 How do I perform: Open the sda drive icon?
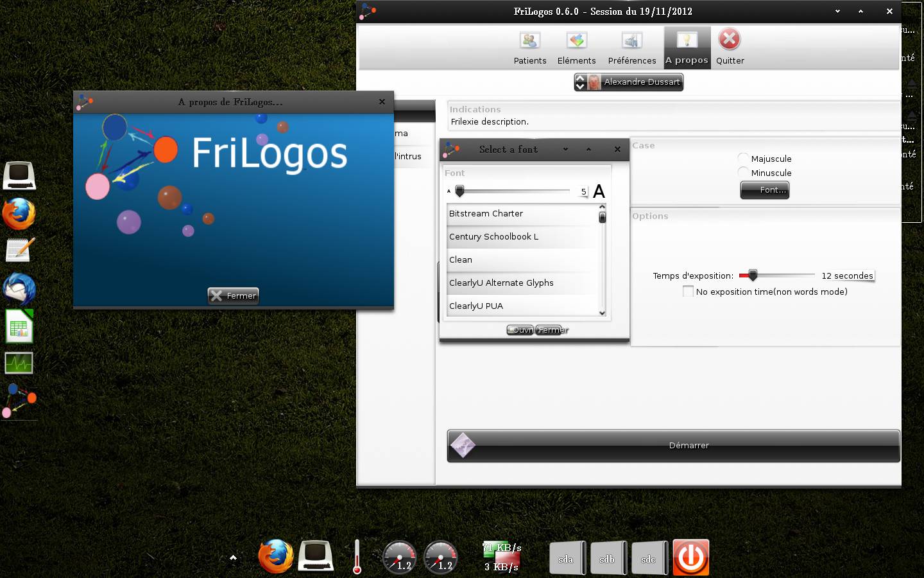click(567, 557)
